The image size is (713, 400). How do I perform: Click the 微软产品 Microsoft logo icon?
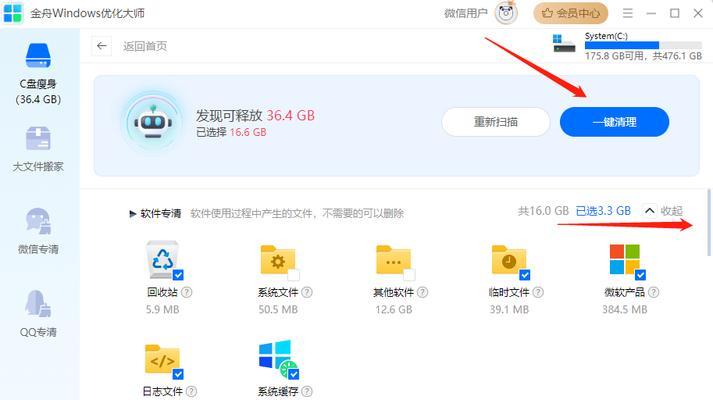[x=624, y=259]
